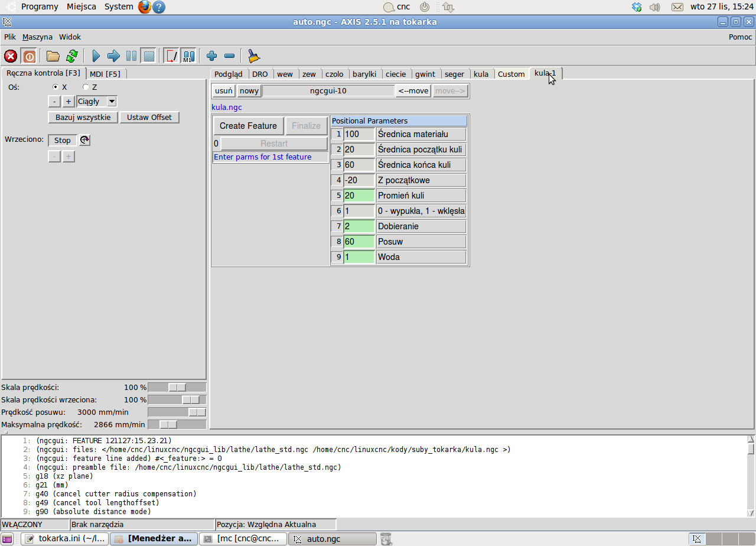The width and height of the screenshot is (756, 546).
Task: Open the Pomoc menu
Action: coord(741,37)
